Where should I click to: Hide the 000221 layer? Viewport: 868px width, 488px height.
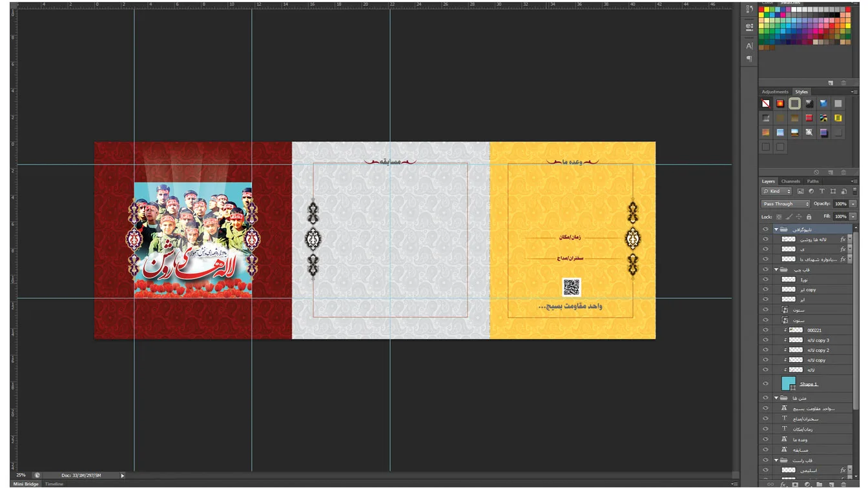[x=765, y=330]
